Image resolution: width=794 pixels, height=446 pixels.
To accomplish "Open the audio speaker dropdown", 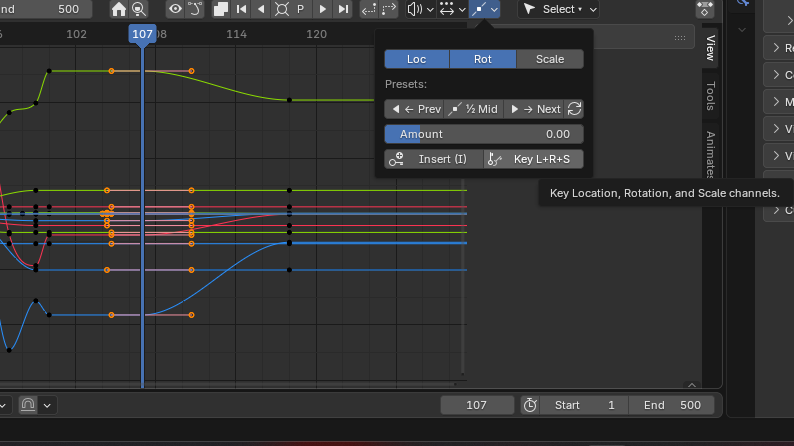I will [421, 9].
